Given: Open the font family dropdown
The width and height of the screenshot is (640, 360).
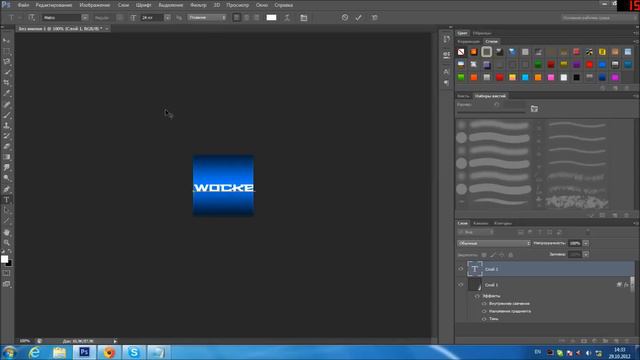Looking at the screenshot, I should point(85,18).
